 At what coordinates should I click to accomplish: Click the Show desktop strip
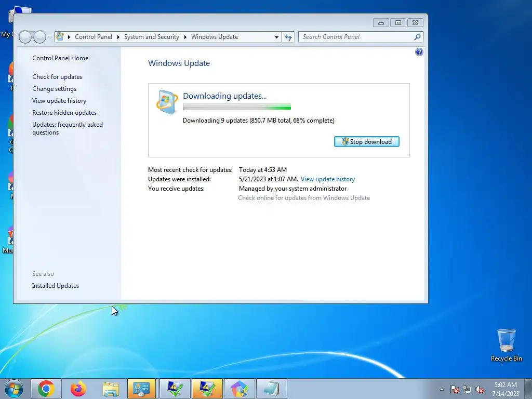528,389
